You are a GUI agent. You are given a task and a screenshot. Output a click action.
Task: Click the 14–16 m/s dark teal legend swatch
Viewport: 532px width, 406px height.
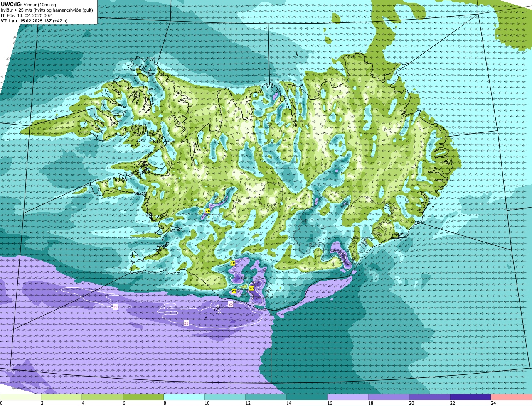307,397
